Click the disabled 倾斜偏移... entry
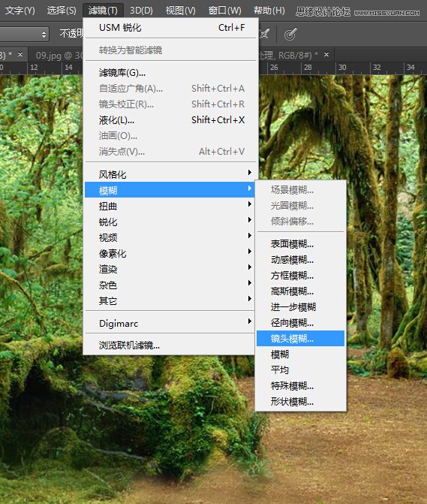The height and width of the screenshot is (504, 427). tap(300, 221)
